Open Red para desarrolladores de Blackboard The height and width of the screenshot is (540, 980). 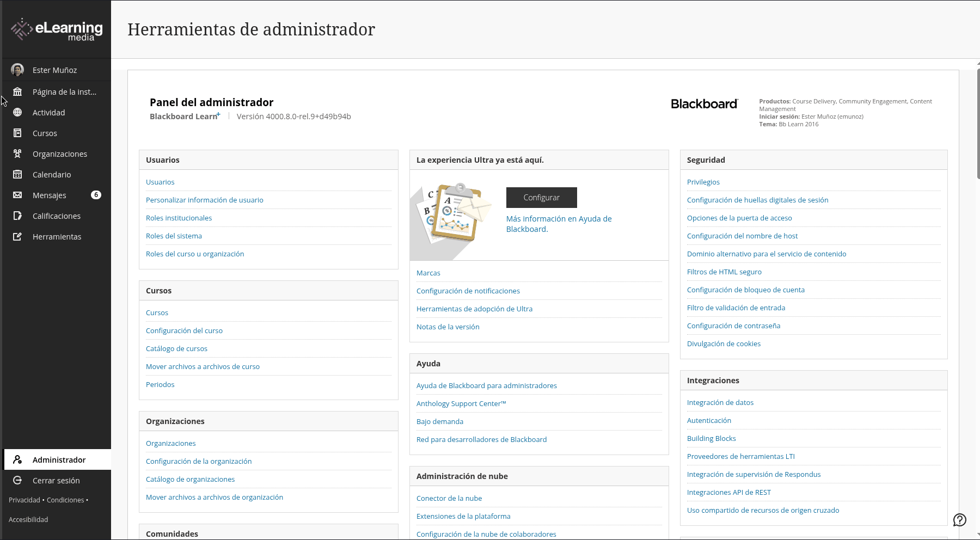point(481,439)
